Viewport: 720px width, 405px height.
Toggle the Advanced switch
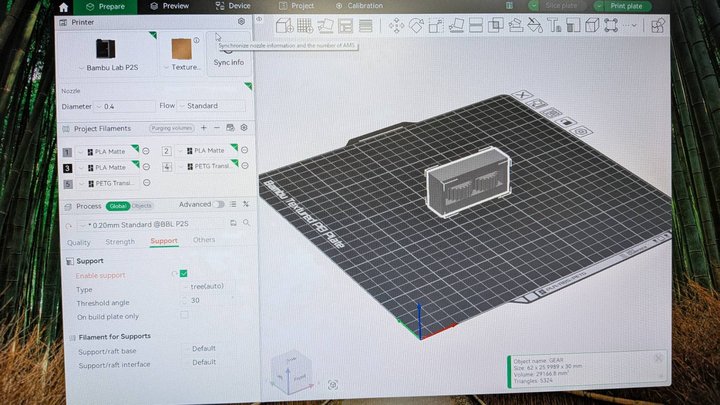click(x=219, y=204)
